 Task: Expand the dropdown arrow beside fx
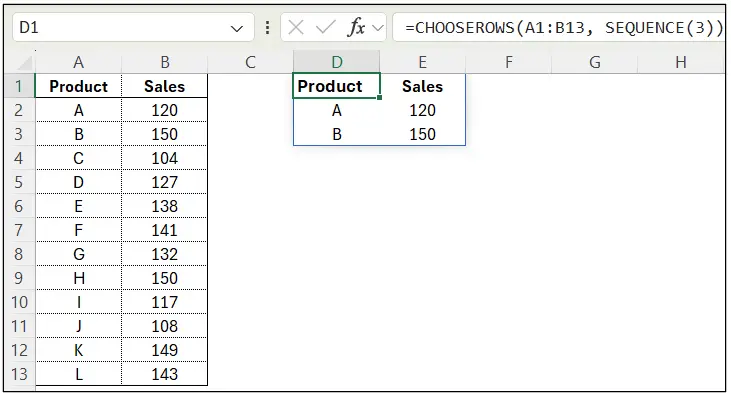pos(378,28)
